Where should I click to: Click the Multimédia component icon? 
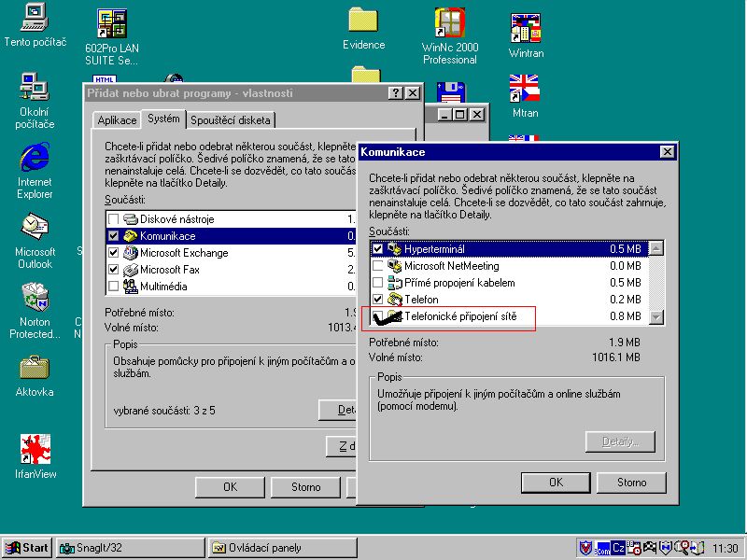point(130,287)
